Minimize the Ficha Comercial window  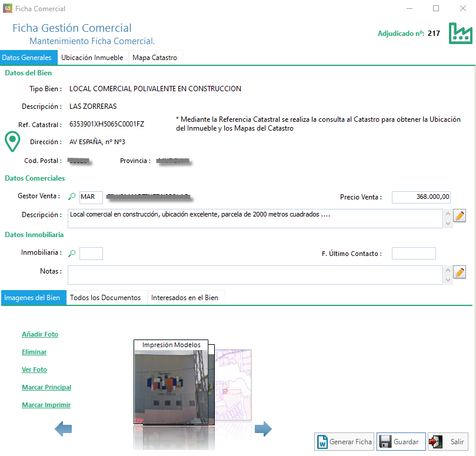coord(410,8)
